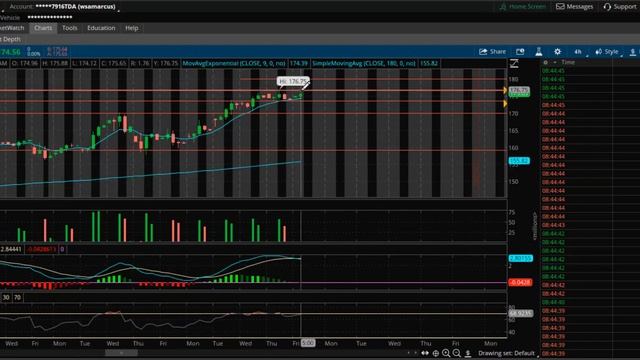Screen dimensions: 640x360
Task: Zoom in on the chart
Action: (446, 353)
